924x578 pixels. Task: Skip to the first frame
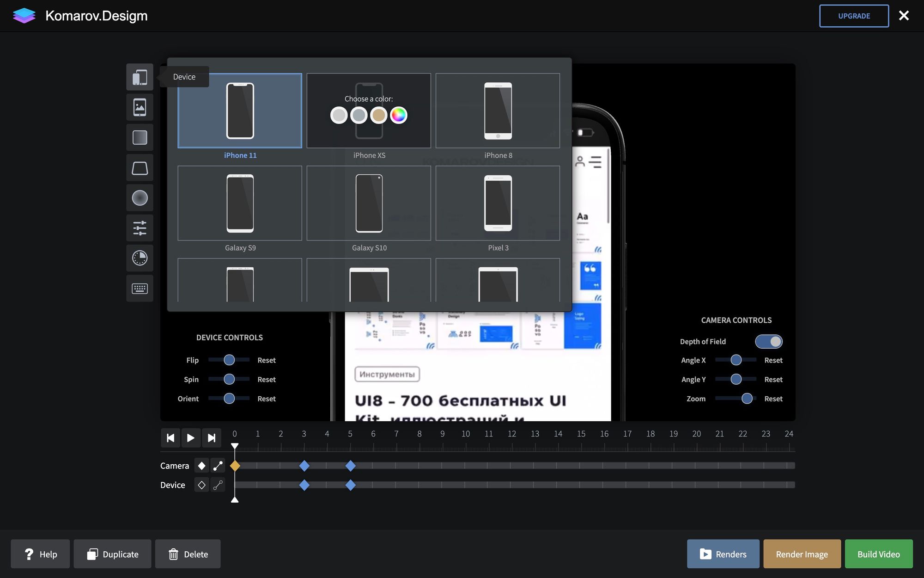click(170, 438)
